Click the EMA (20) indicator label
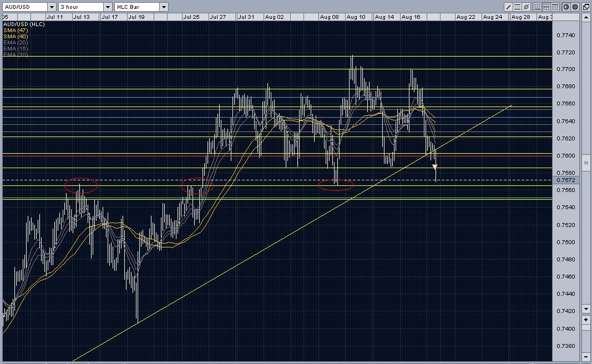 pyautogui.click(x=16, y=43)
